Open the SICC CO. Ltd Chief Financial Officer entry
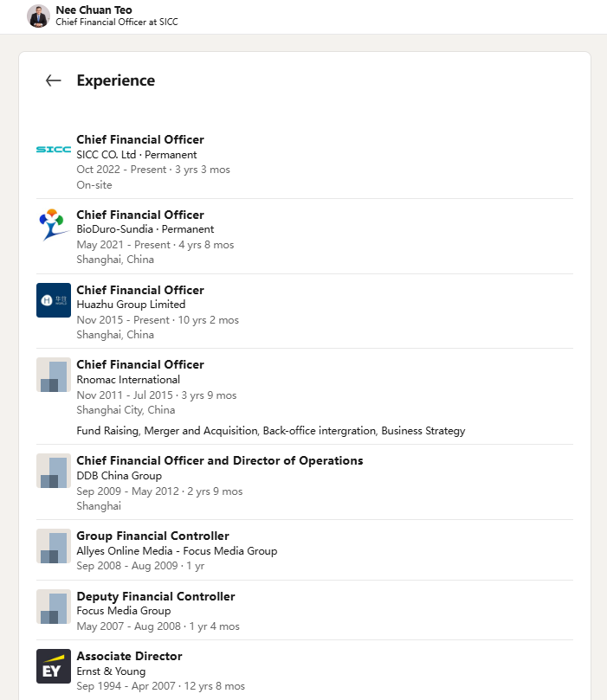 point(140,139)
